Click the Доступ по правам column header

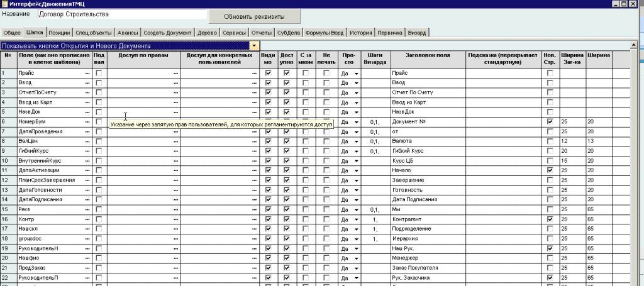[x=143, y=59]
